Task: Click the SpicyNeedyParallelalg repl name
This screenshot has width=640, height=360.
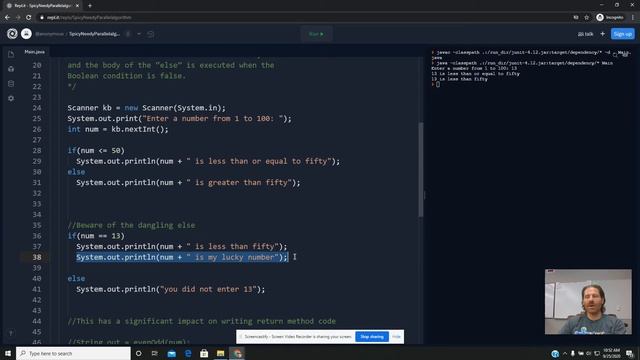Action: coord(94,34)
